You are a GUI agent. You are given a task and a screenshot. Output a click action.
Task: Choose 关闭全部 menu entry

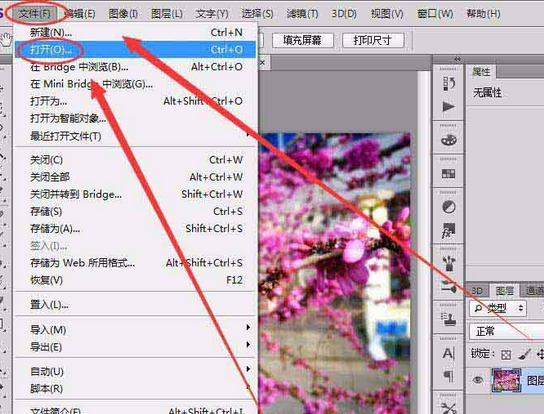pyautogui.click(x=135, y=177)
